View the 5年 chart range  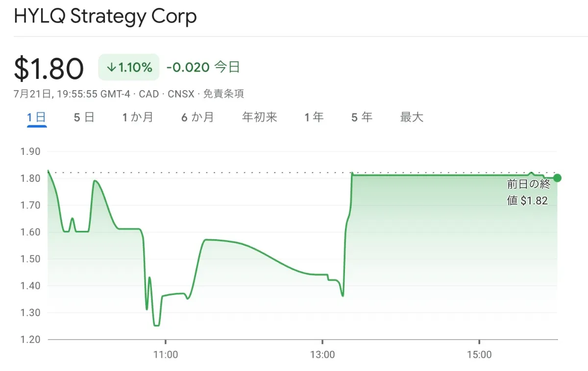pos(362,117)
